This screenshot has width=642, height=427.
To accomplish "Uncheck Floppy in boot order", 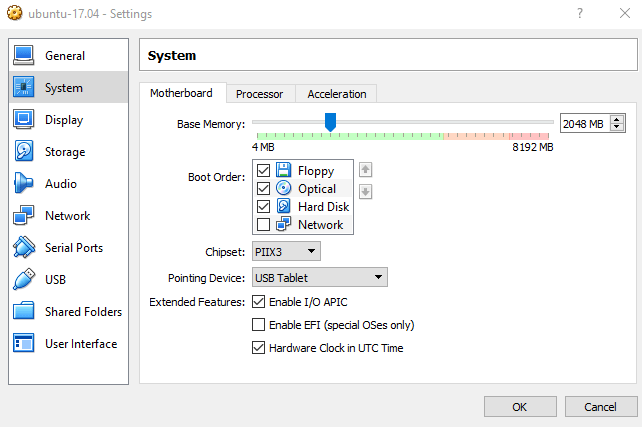I will pos(264,171).
